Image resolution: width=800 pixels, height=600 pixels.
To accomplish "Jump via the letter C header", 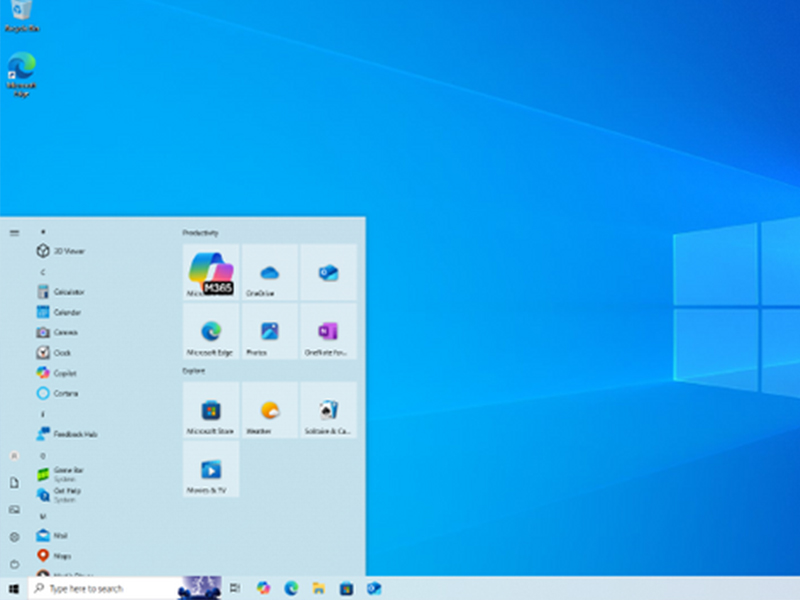I will pos(43,272).
